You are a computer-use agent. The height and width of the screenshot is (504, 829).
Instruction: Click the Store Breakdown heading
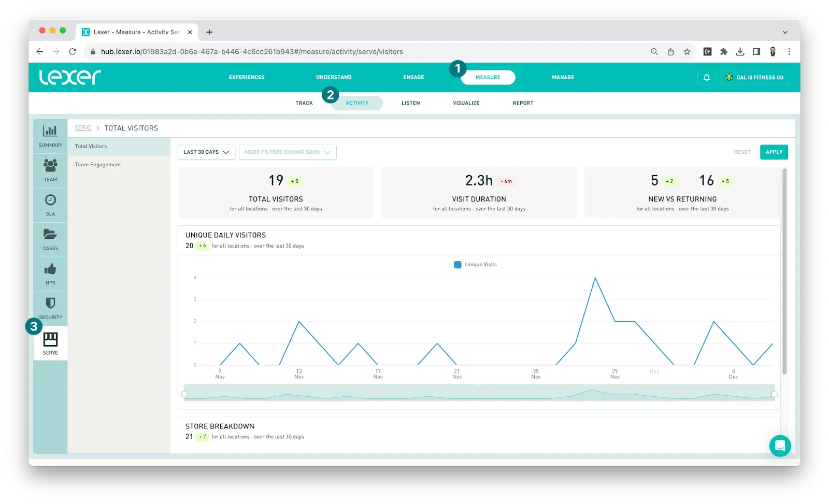tap(220, 426)
